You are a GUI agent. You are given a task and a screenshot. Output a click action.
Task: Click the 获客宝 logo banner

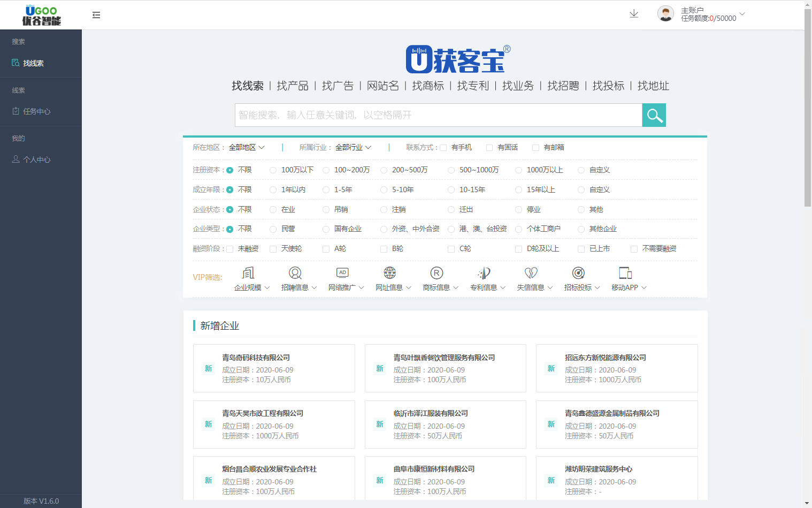(458, 59)
